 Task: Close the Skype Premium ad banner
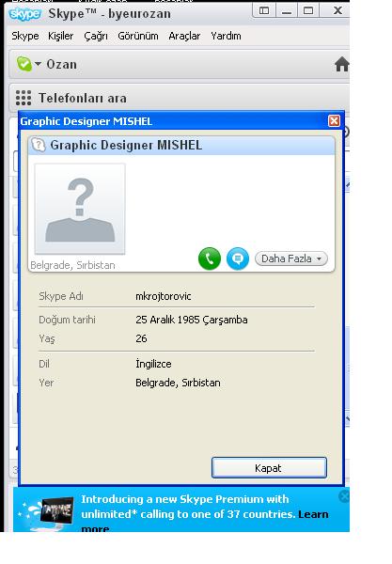[344, 496]
